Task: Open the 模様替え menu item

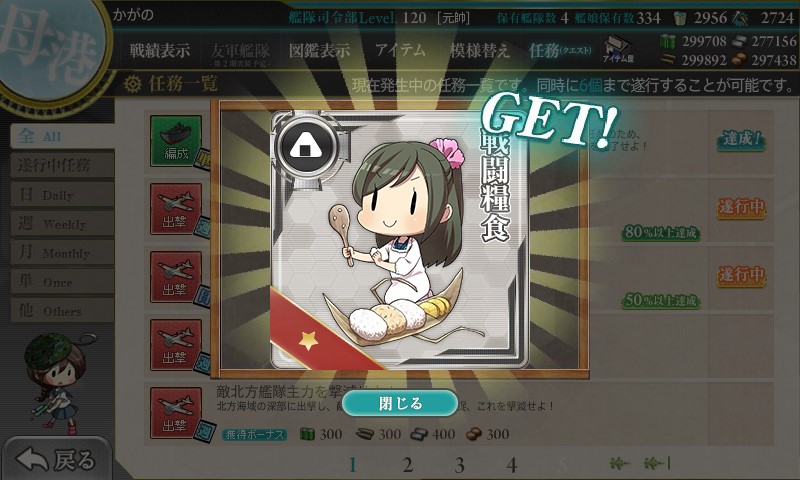Action: (479, 50)
